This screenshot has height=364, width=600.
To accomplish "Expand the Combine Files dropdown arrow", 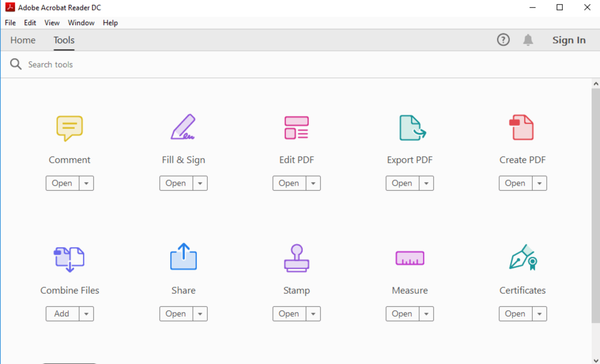I will (x=86, y=314).
